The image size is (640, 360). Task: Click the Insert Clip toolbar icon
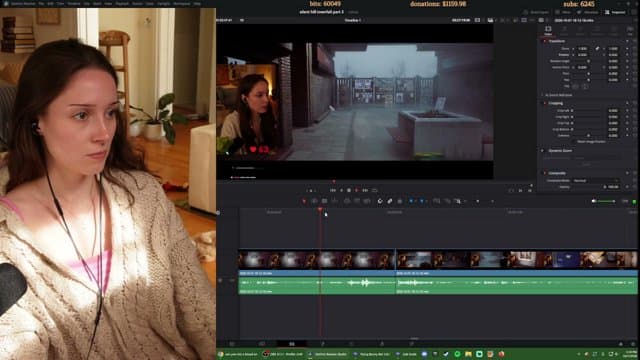coord(347,201)
